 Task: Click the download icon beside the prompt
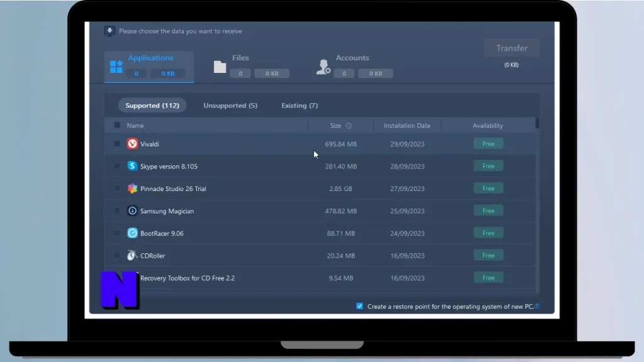pyautogui.click(x=109, y=31)
